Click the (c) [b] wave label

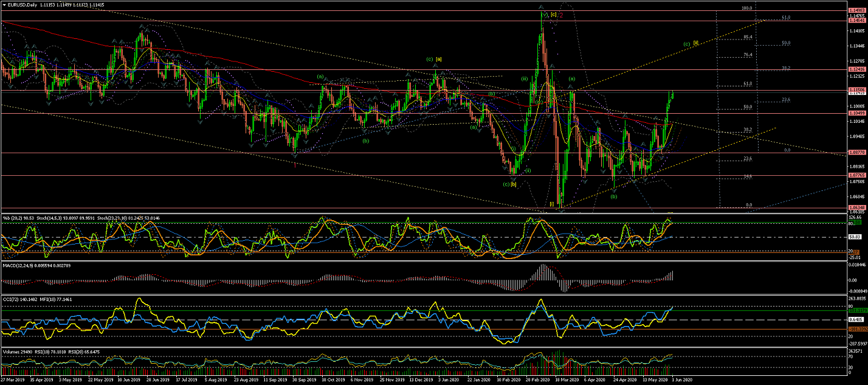pyautogui.click(x=509, y=184)
